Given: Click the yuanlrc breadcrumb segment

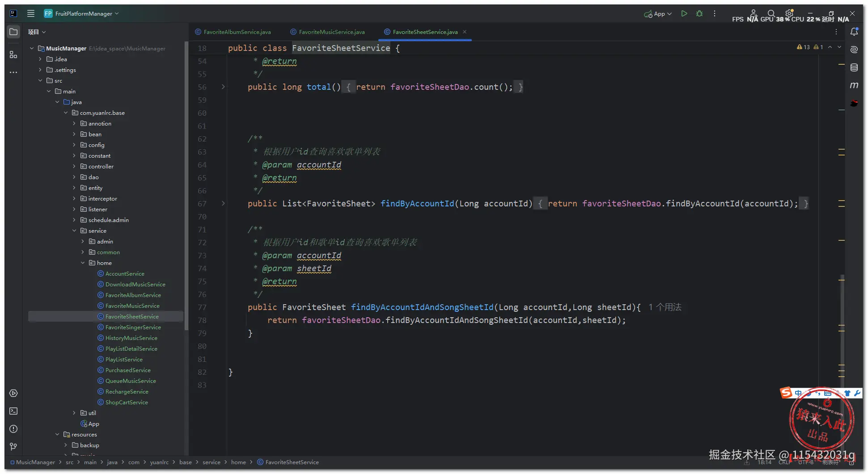Looking at the screenshot, I should click(159, 462).
